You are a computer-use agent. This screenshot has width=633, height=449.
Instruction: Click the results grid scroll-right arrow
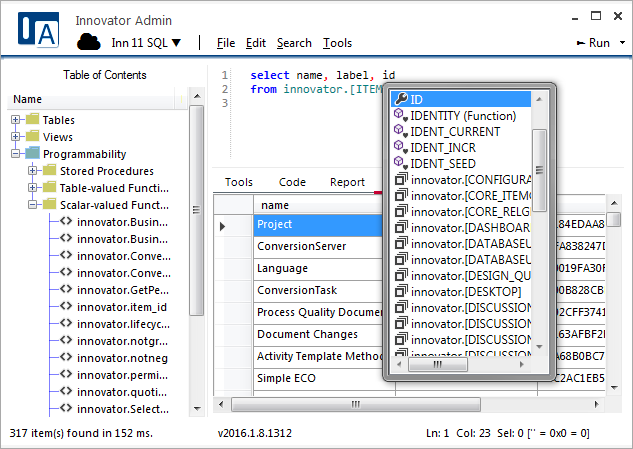[597, 404]
